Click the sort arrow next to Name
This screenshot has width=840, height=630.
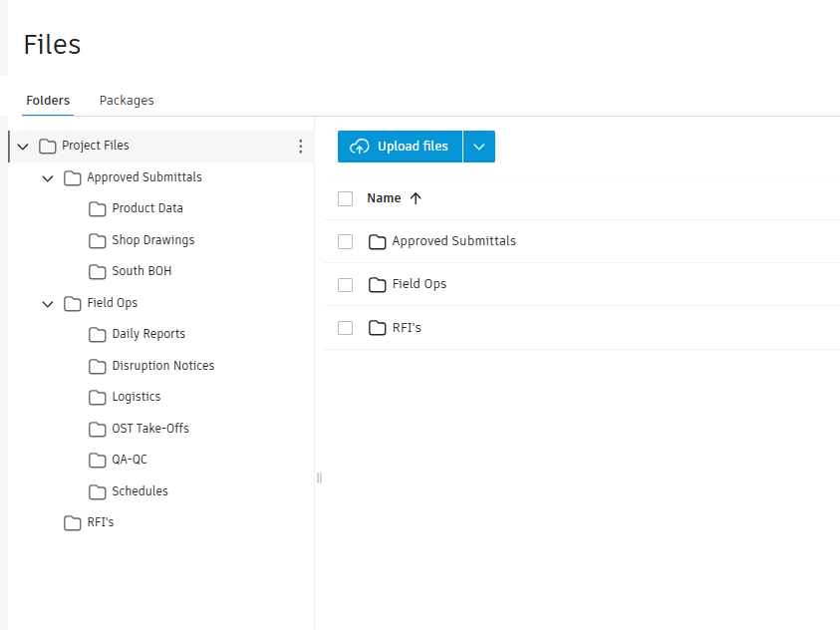(x=417, y=198)
